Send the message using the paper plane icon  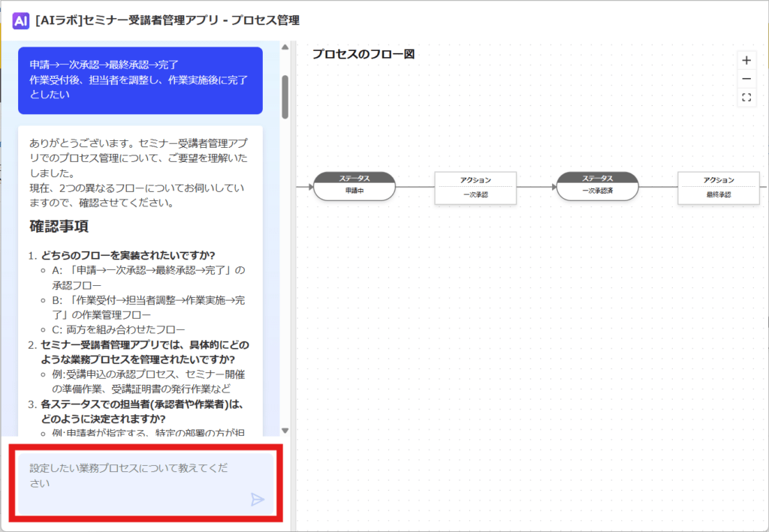[x=258, y=498]
